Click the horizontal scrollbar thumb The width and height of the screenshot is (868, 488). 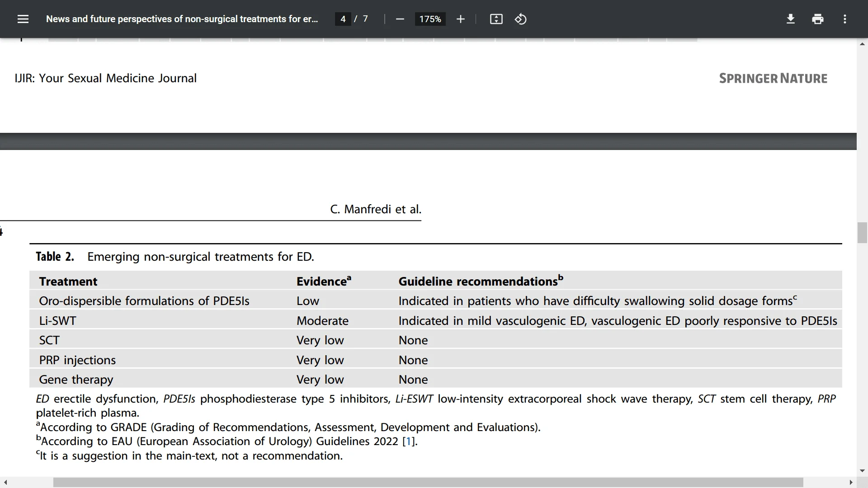428,483
